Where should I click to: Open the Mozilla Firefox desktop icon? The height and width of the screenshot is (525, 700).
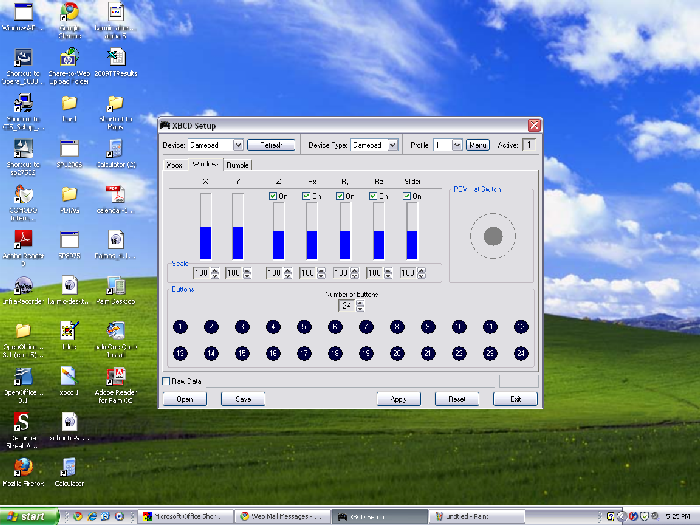(22, 466)
